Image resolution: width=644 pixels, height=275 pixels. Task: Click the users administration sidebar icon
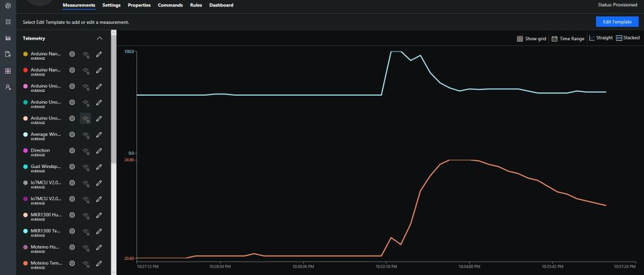tap(8, 86)
